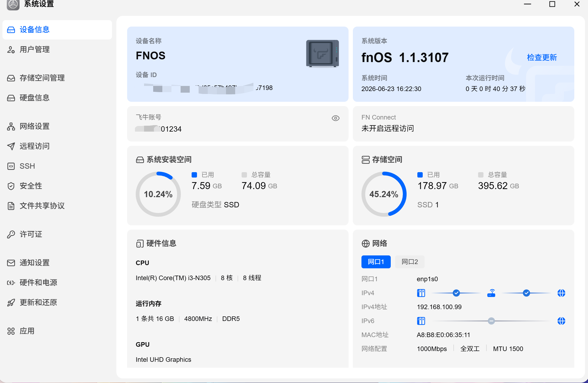Click the SSH terminal icon
This screenshot has height=383, width=588.
click(11, 166)
